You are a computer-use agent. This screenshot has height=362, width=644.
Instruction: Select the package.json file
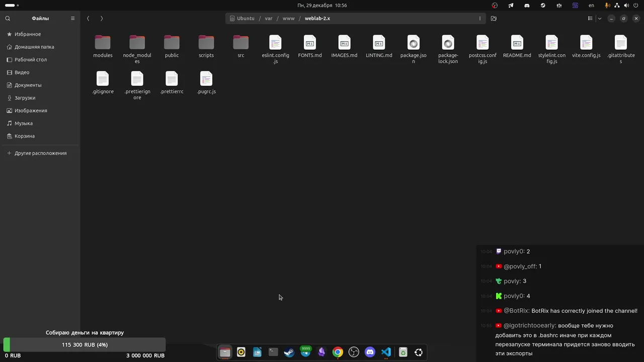(414, 49)
